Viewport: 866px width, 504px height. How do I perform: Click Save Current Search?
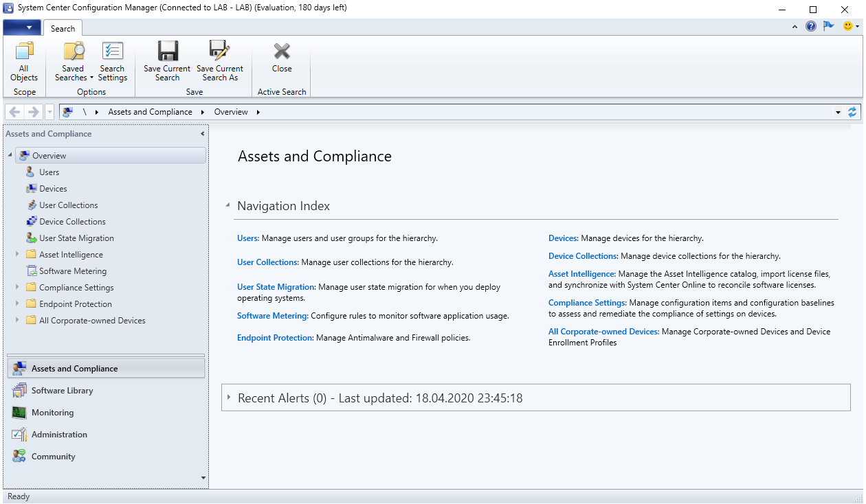tap(167, 62)
